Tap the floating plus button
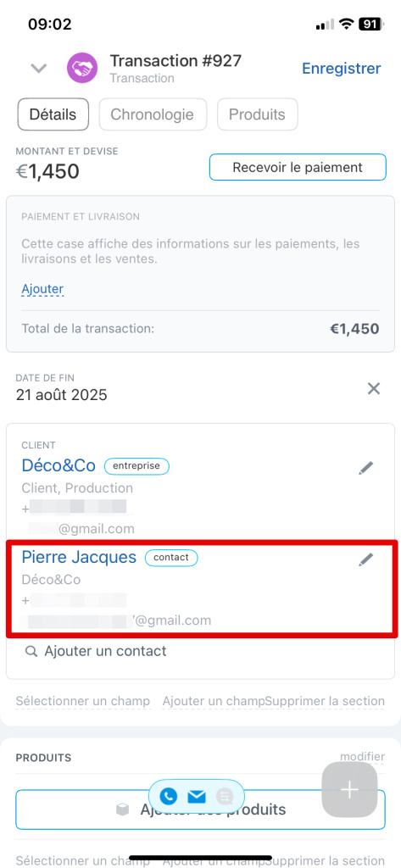This screenshot has height=868, width=401. click(x=349, y=790)
